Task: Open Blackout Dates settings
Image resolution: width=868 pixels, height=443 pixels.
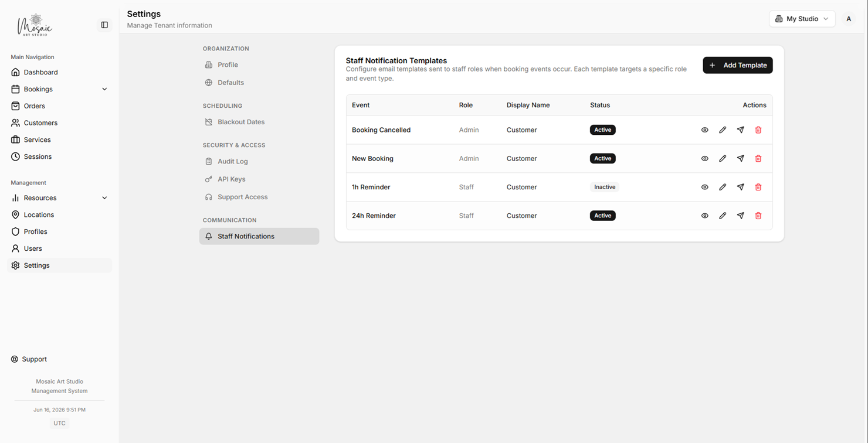Action: click(x=259, y=122)
